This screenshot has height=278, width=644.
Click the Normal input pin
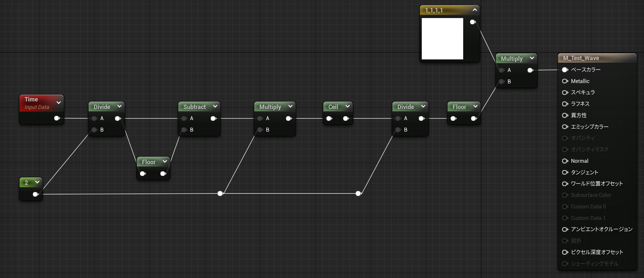[565, 161]
